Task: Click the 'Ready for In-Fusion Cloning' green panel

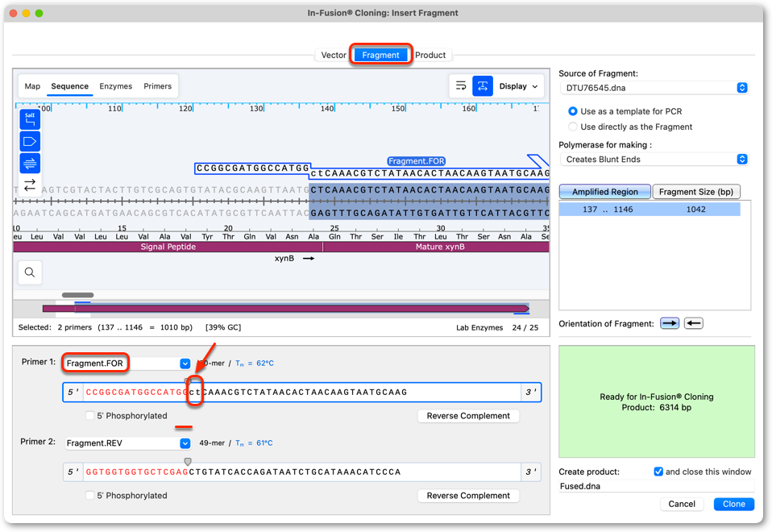Action: click(x=656, y=401)
